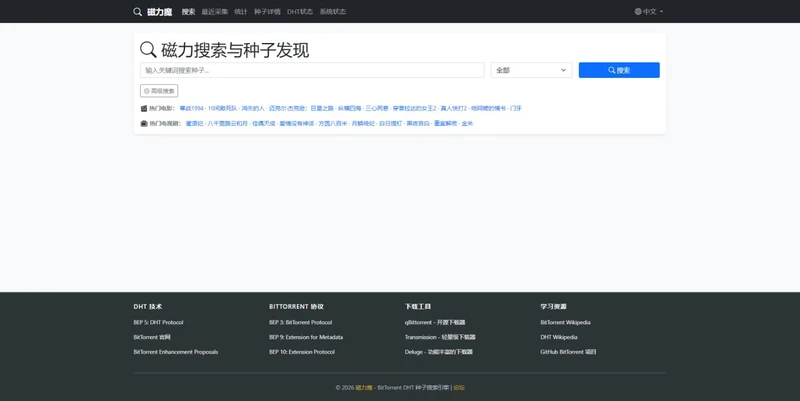Open the 搜索 nav tab

click(188, 11)
